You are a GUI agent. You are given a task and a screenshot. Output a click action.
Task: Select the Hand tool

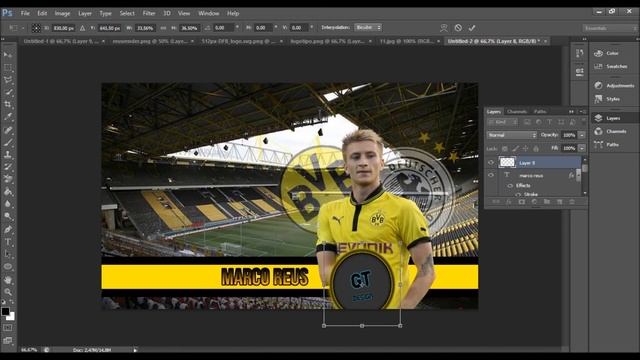pyautogui.click(x=8, y=280)
